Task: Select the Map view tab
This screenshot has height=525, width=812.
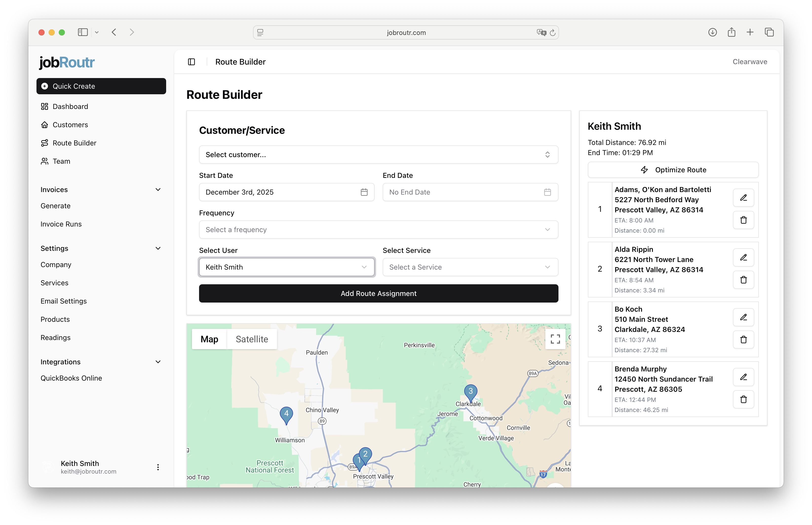Action: click(209, 339)
